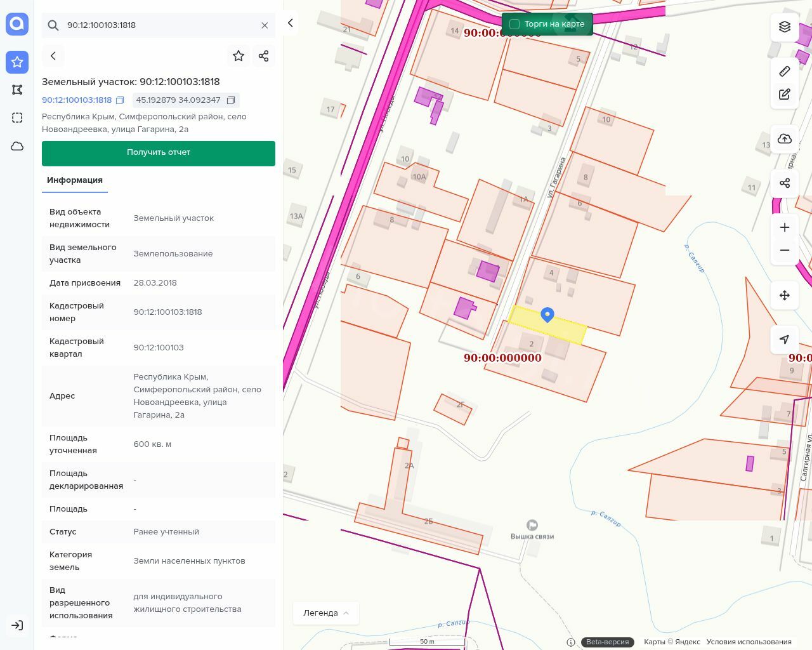Go back from parcel details

click(x=53, y=56)
